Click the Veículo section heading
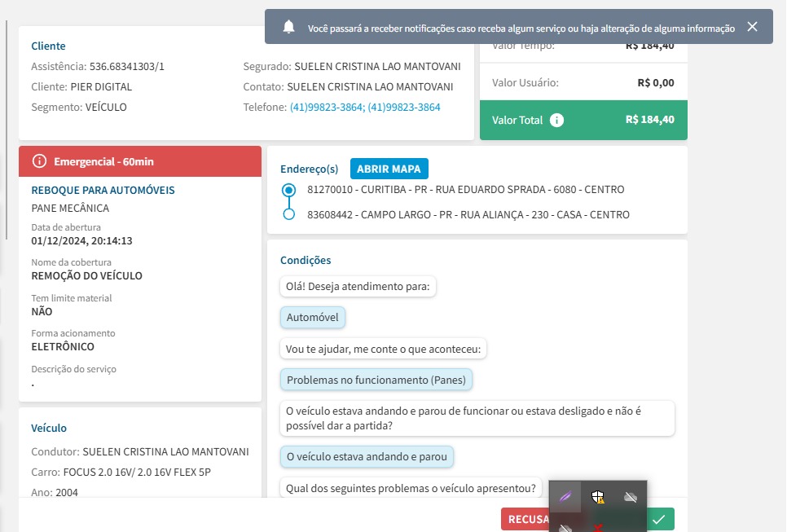This screenshot has width=787, height=532. [49, 428]
